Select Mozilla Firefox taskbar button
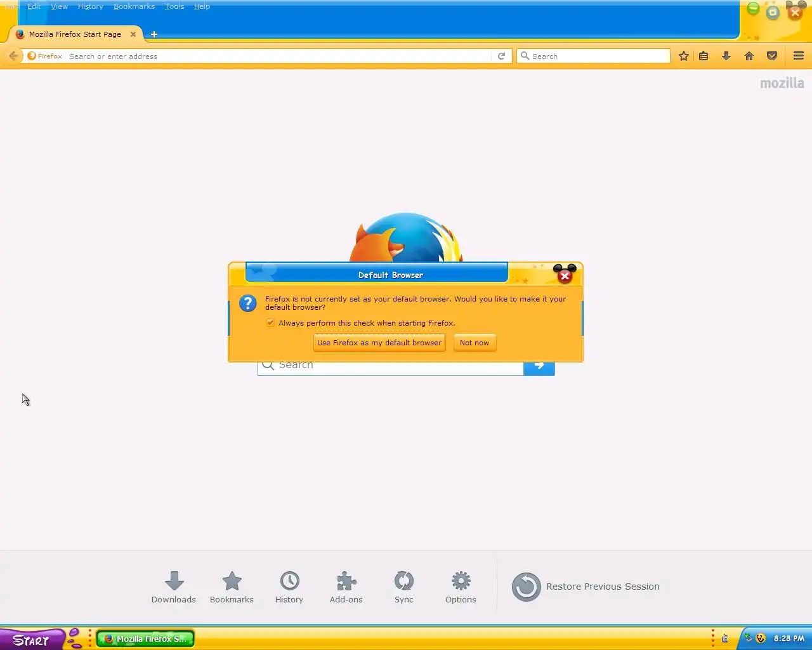The height and width of the screenshot is (650, 812). pos(145,639)
